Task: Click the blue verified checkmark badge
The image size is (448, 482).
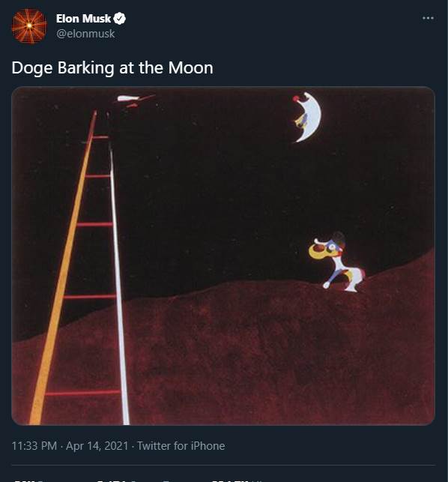Action: pos(120,19)
